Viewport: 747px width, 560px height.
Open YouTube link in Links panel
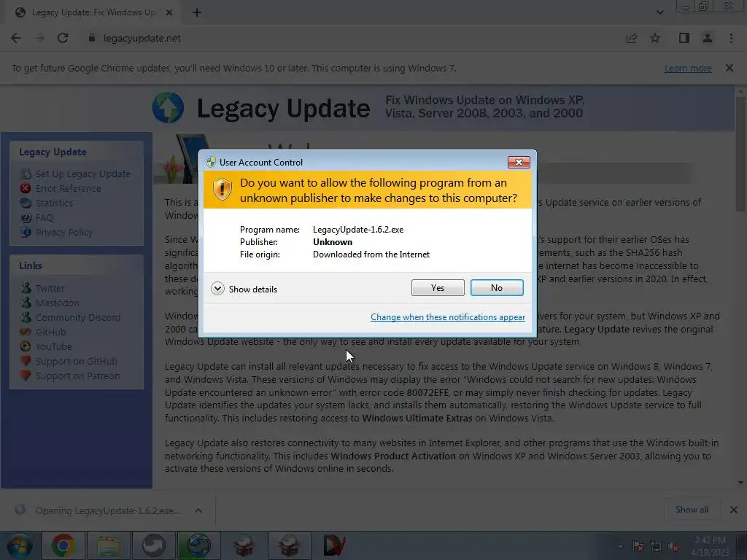53,346
